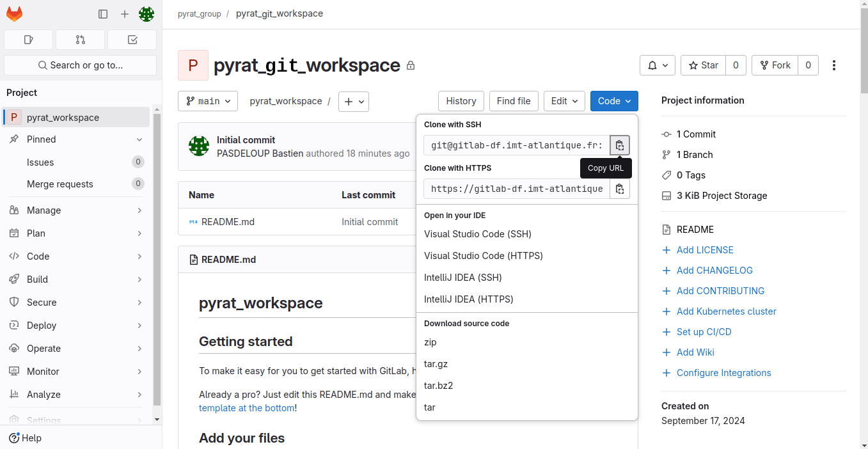Open the to-do list icon

click(132, 40)
